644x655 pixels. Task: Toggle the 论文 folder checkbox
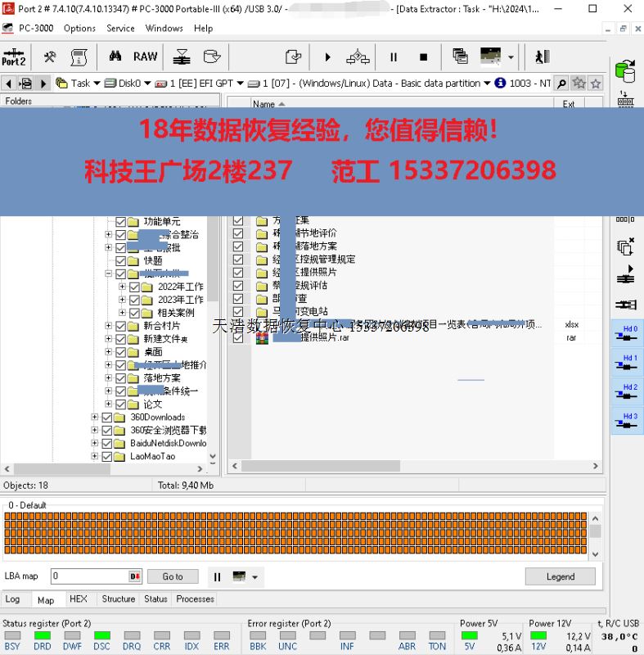tap(121, 404)
